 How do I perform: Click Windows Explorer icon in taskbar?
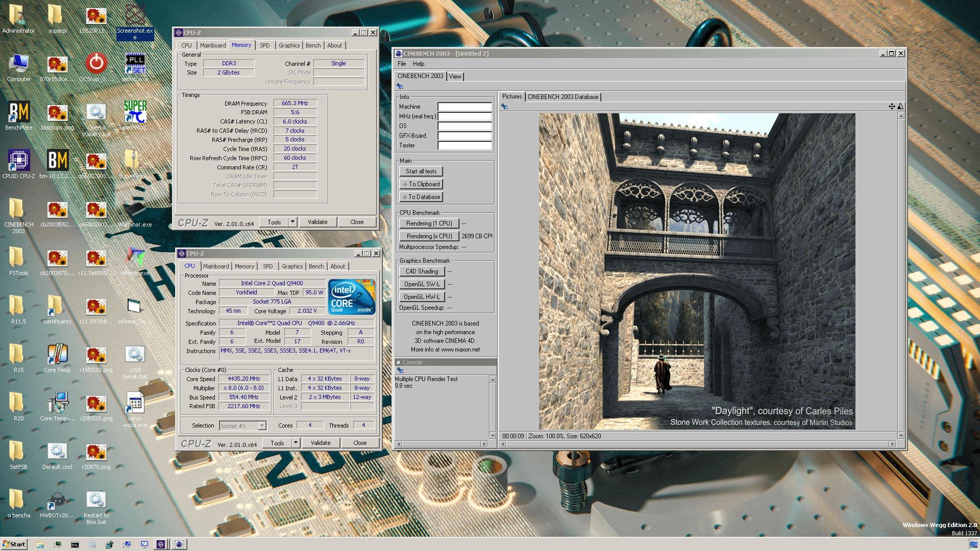click(40, 544)
